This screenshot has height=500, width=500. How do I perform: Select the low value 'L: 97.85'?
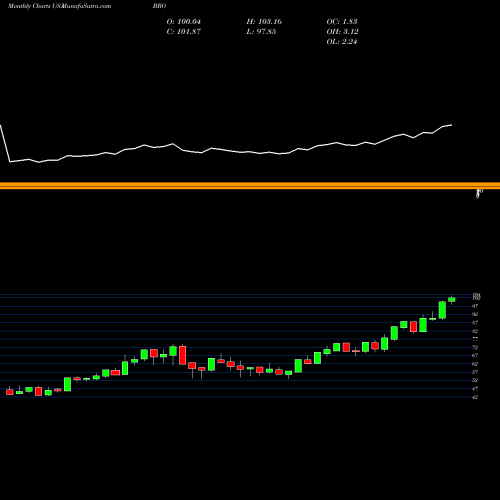[x=261, y=32]
